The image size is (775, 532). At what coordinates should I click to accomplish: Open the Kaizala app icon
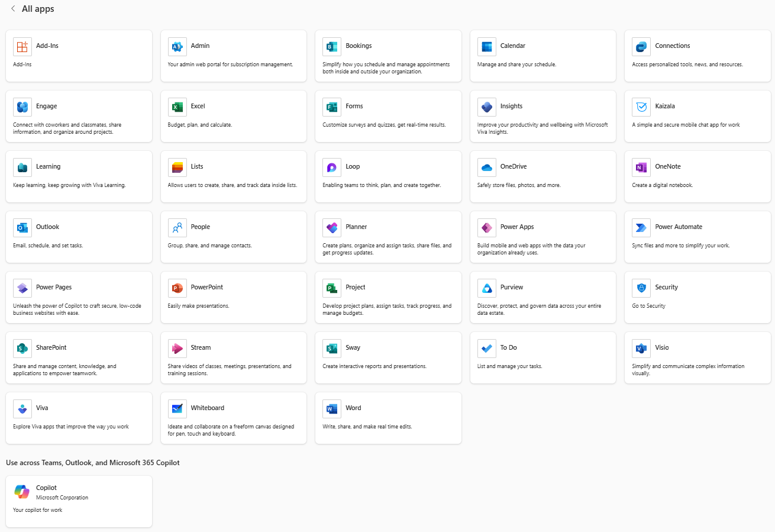(x=641, y=107)
